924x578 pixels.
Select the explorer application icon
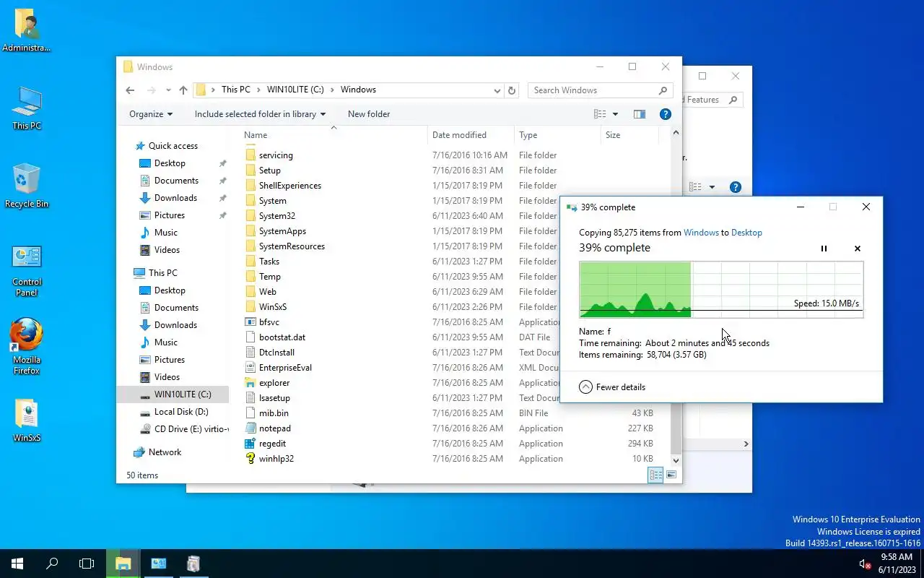(250, 383)
